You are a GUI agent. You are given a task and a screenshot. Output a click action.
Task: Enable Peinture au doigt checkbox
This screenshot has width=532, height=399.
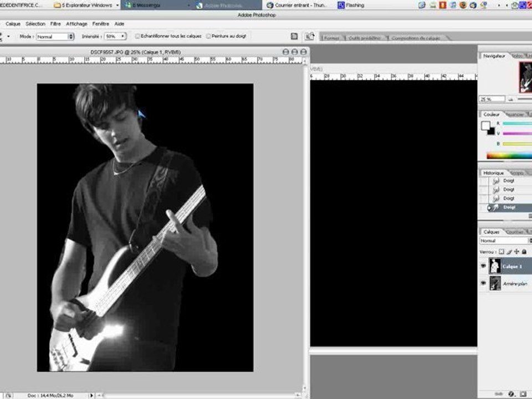click(208, 36)
